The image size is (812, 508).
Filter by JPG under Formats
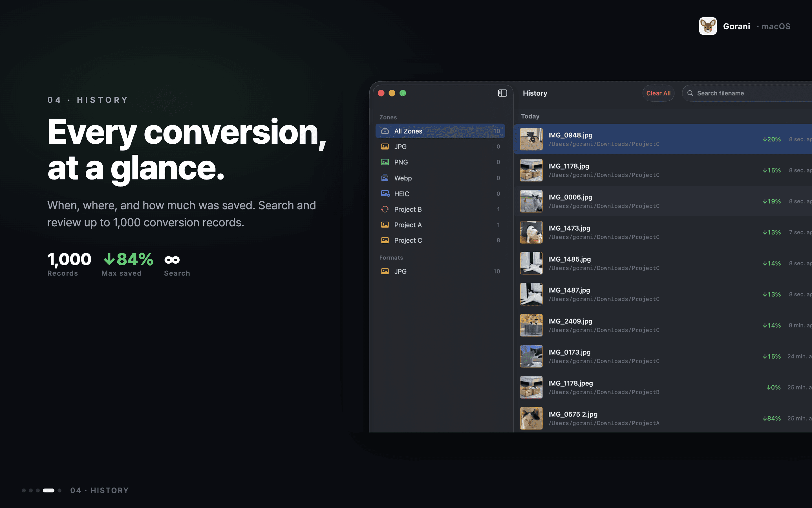click(x=440, y=271)
